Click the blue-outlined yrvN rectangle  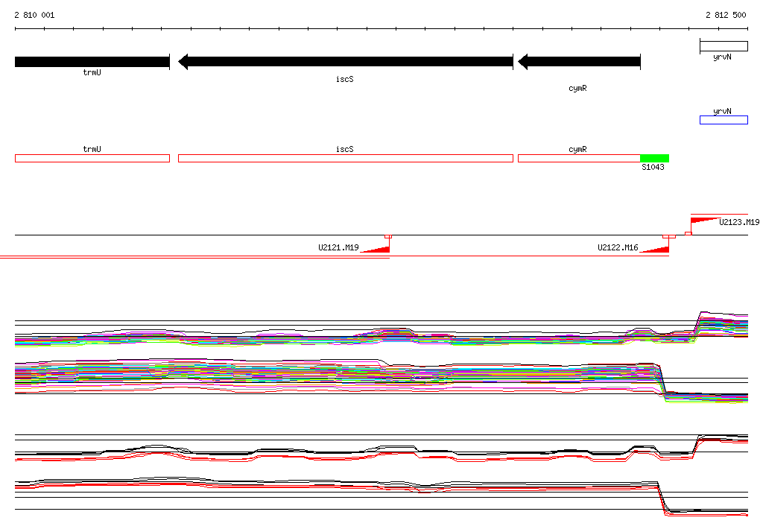724,120
